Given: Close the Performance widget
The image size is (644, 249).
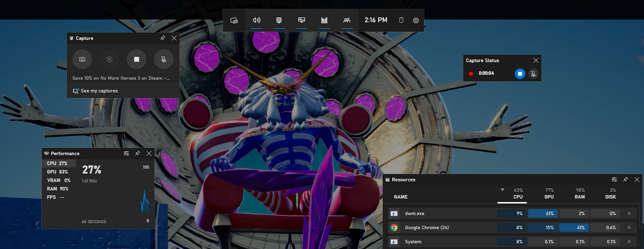Looking at the screenshot, I should pos(149,153).
